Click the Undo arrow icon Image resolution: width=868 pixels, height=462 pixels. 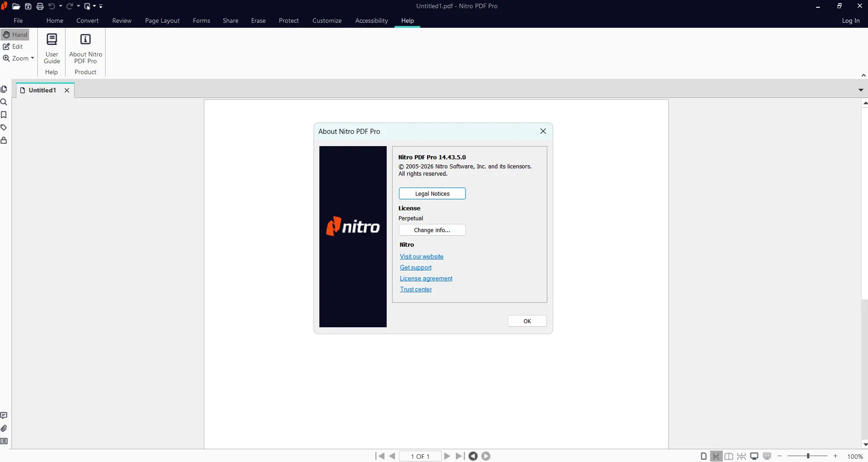point(52,6)
